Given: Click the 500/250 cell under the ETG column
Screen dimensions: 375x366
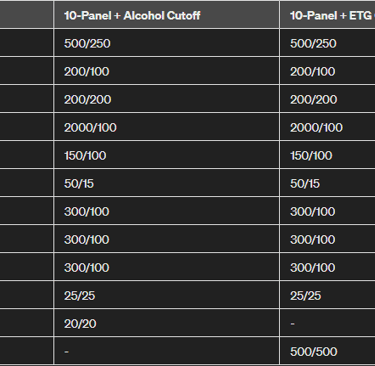Looking at the screenshot, I should 328,43.
